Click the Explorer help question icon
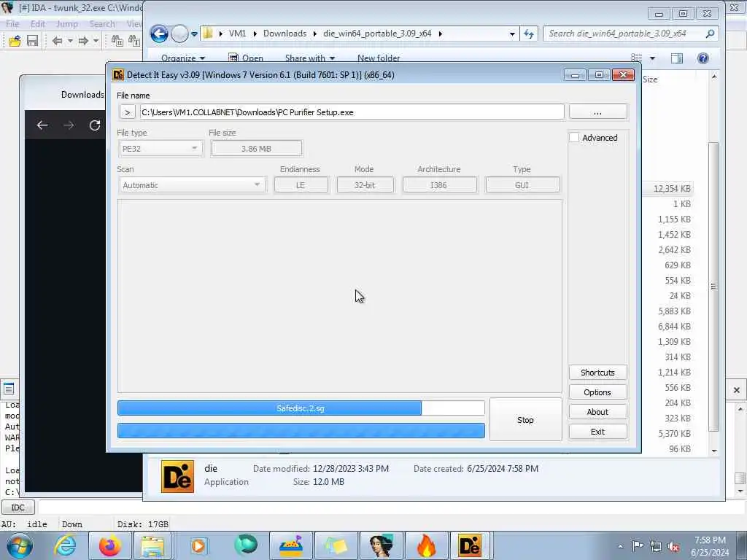Viewport: 747px width, 560px height. click(703, 58)
